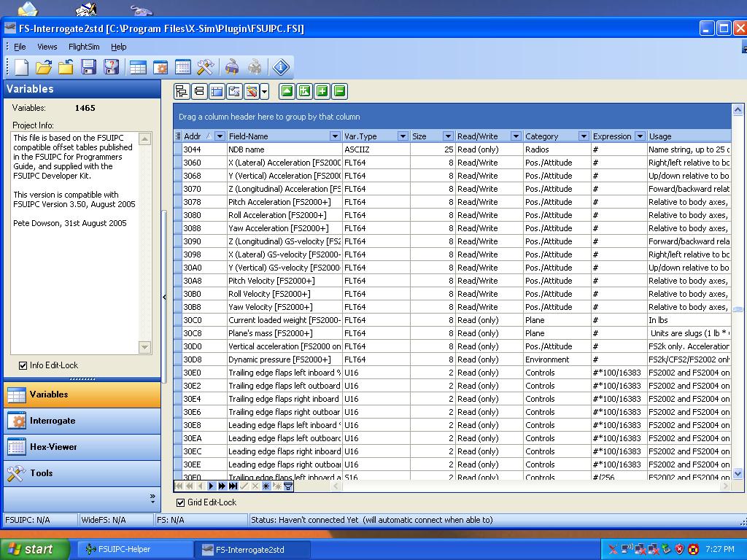Click the 'Environment' category cell

point(557,359)
